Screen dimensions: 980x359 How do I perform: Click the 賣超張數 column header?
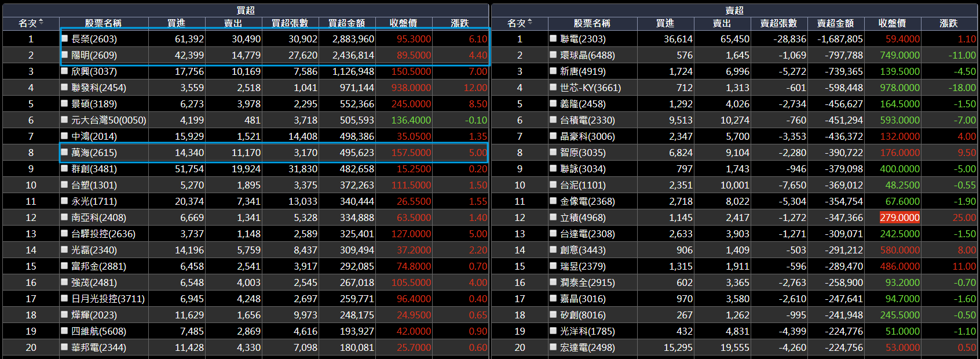(779, 23)
